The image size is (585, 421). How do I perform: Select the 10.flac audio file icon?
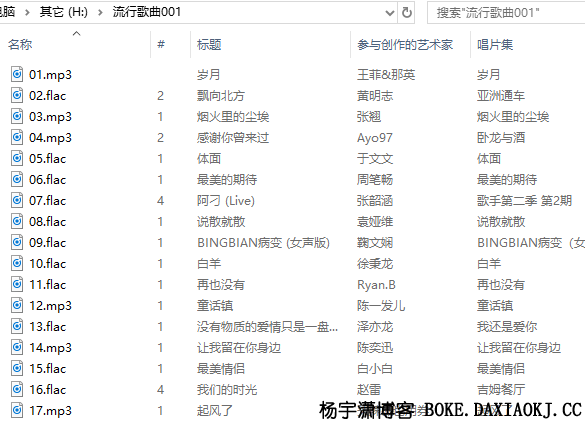(x=17, y=263)
